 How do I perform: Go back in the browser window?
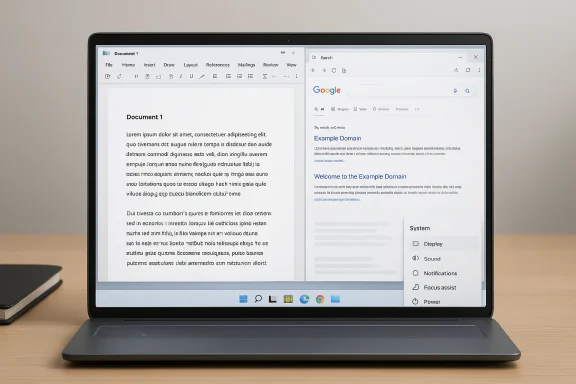[313, 70]
